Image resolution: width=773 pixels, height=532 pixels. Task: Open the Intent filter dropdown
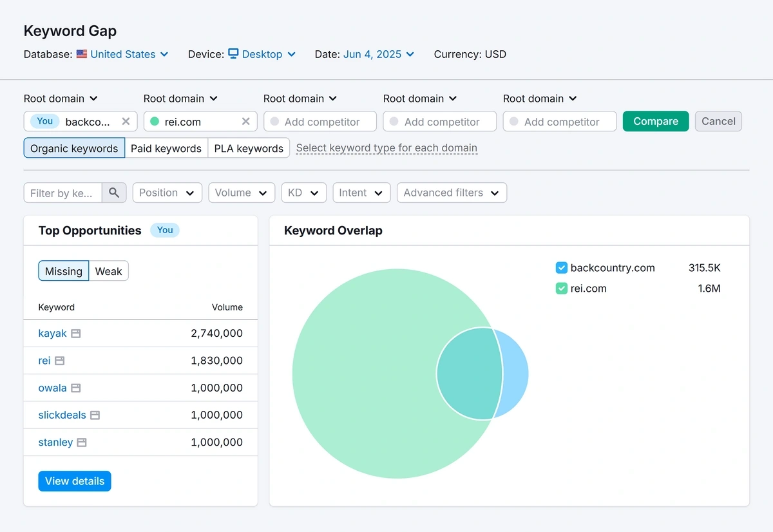pos(361,193)
